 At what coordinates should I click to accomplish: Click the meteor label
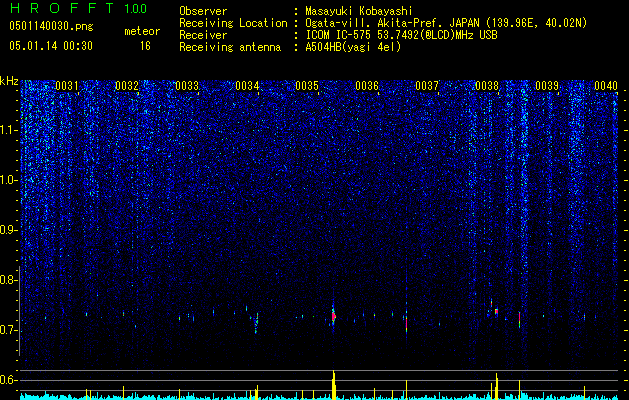point(142,31)
